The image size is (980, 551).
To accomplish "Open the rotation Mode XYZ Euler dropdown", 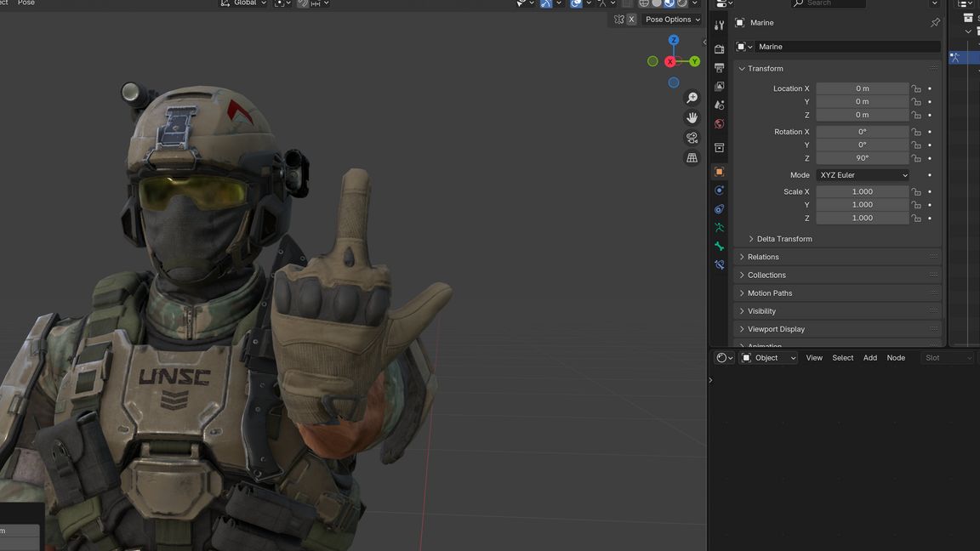I will (863, 175).
